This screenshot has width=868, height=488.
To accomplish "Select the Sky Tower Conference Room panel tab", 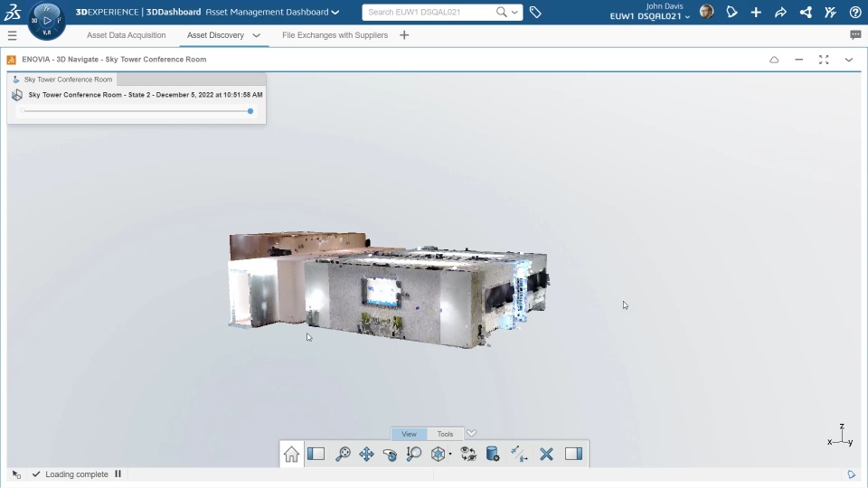I will 62,80.
